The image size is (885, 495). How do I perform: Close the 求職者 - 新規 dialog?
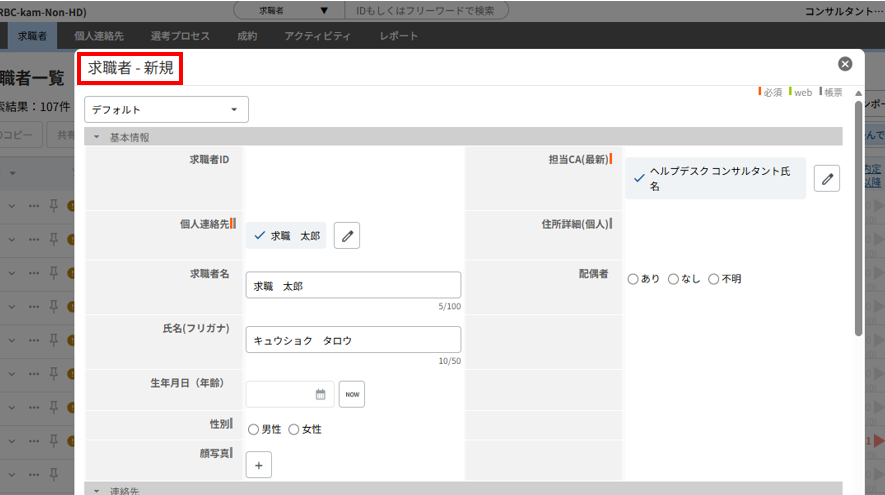click(845, 64)
